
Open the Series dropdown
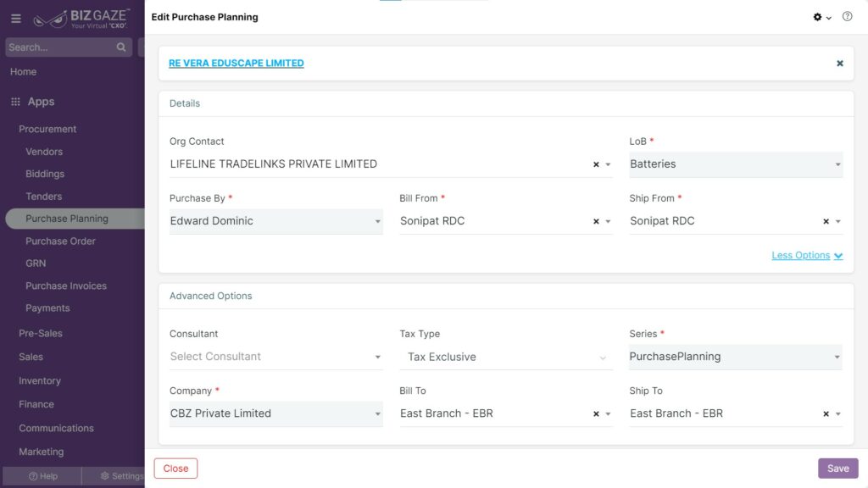(x=736, y=357)
